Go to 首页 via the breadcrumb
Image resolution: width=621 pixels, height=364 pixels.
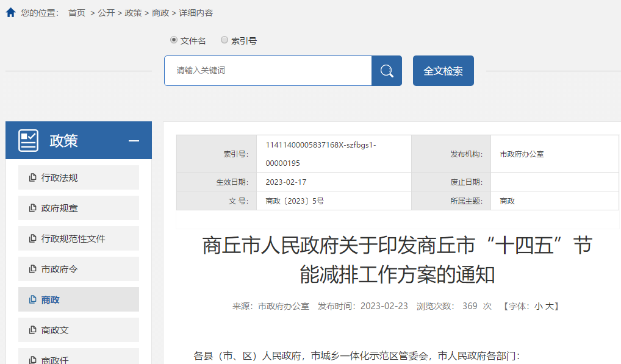pos(77,12)
